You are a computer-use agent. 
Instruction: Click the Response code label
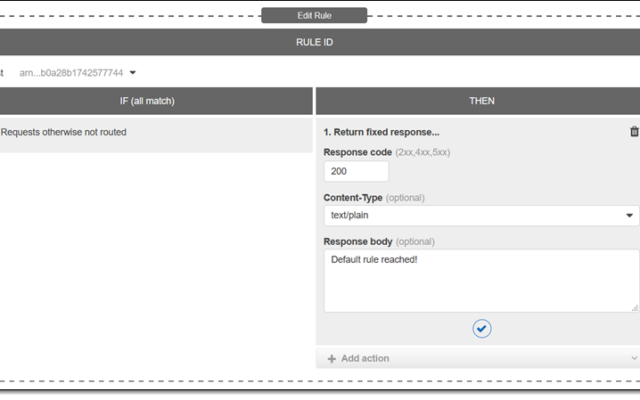358,152
